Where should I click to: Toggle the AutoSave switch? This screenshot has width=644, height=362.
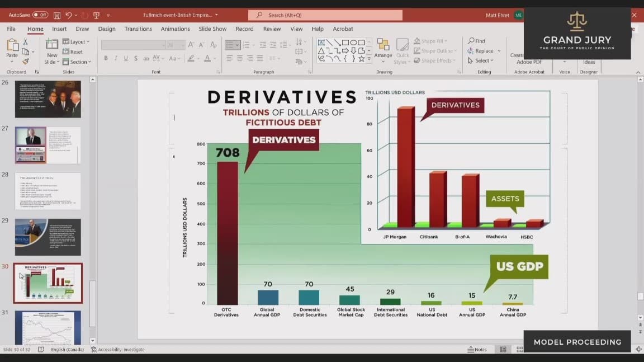[x=40, y=15]
